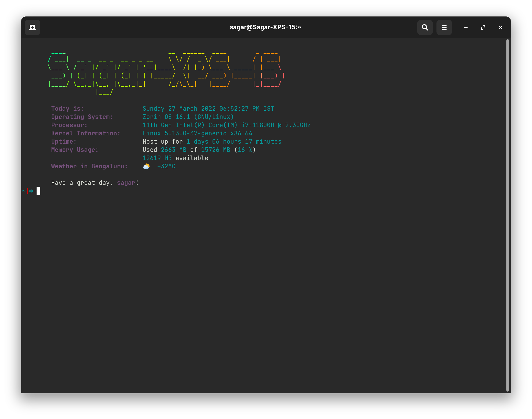Click the sagar@Sagar-XPS-15 window title
The width and height of the screenshot is (532, 419).
coord(265,27)
